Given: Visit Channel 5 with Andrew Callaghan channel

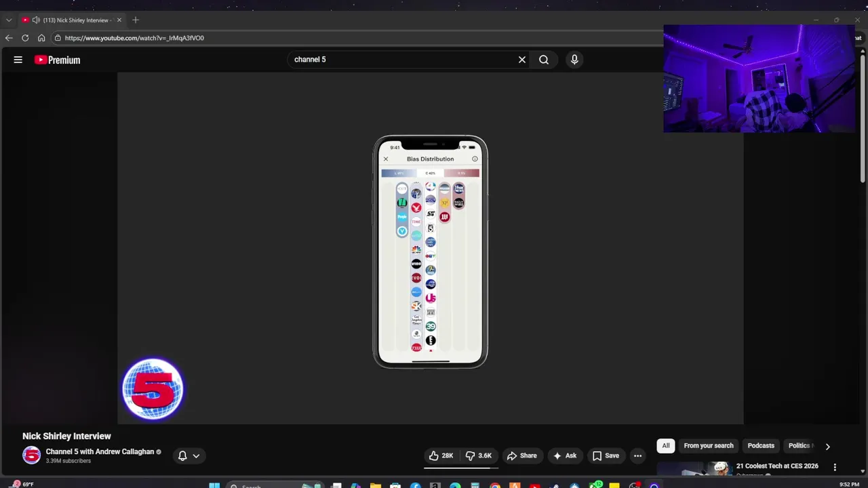Looking at the screenshot, I should (100, 451).
